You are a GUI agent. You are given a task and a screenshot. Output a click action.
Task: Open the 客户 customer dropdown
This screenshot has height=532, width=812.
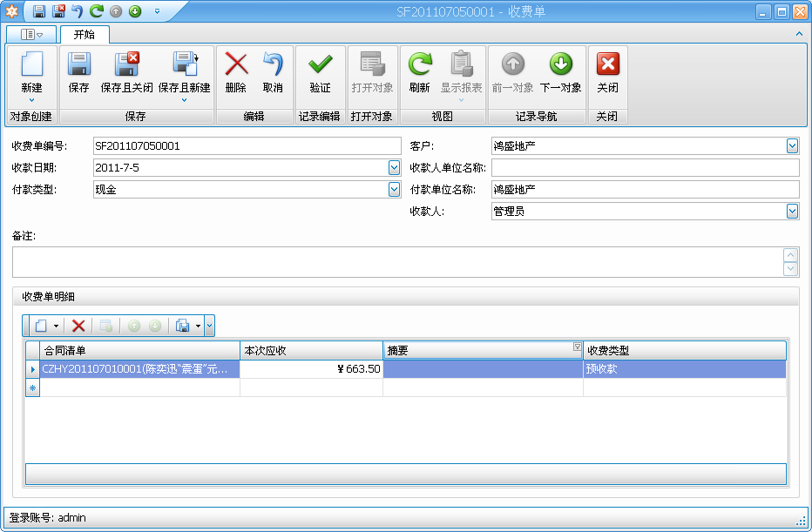(792, 146)
